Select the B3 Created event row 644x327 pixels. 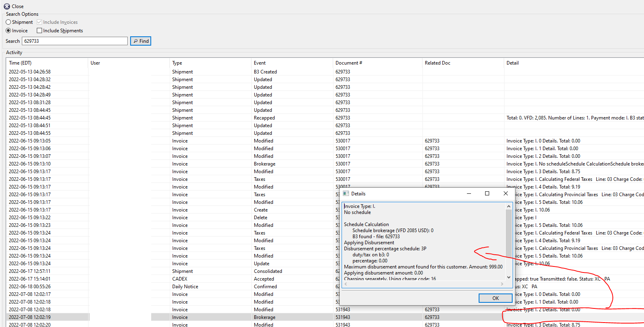pos(325,72)
